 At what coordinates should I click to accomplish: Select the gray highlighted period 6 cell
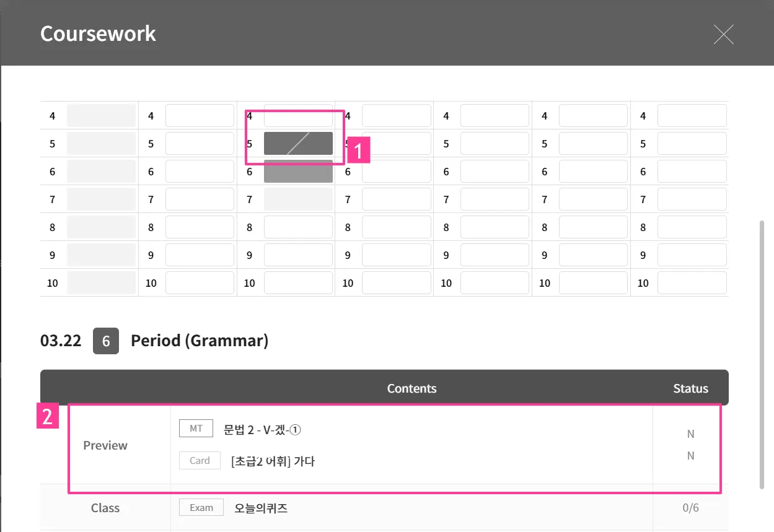point(298,172)
